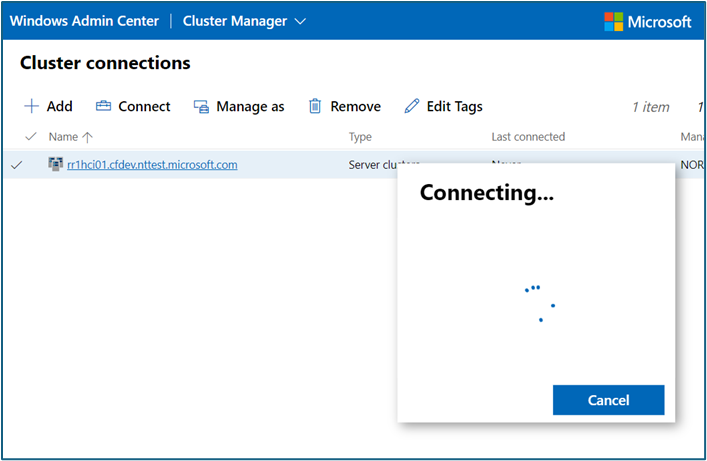Screen dimensions: 707x461
Task: Open the Cluster Manager solution menu
Action: tap(244, 21)
